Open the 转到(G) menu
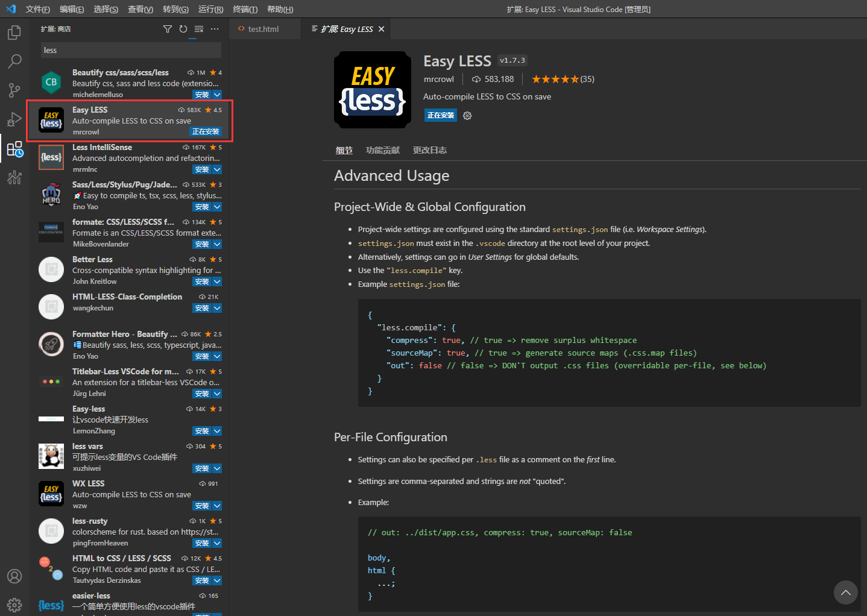867x616 pixels. click(x=175, y=9)
